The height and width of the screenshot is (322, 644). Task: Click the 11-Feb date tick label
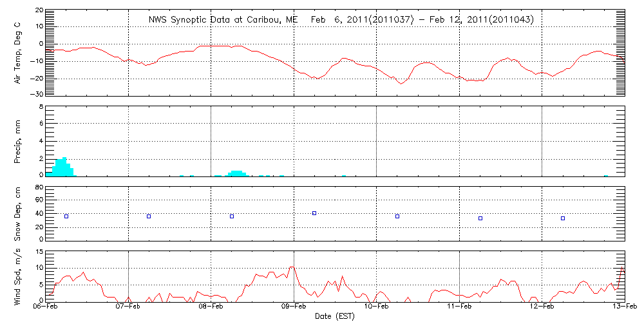(459, 308)
